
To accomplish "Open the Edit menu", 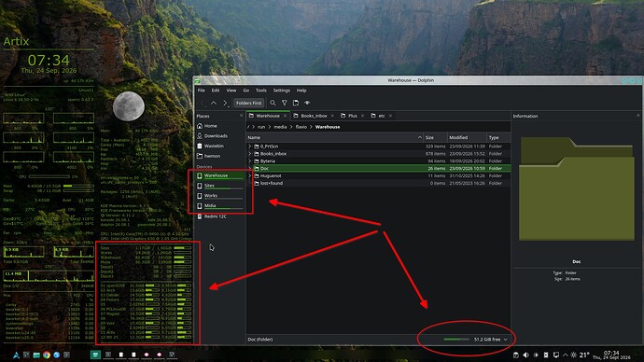I will [x=216, y=90].
